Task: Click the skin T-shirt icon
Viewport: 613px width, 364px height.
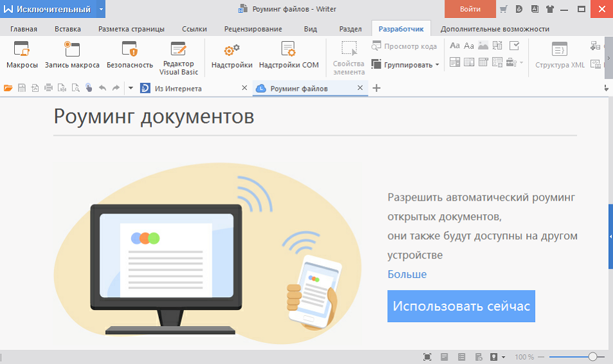Action: pos(550,9)
